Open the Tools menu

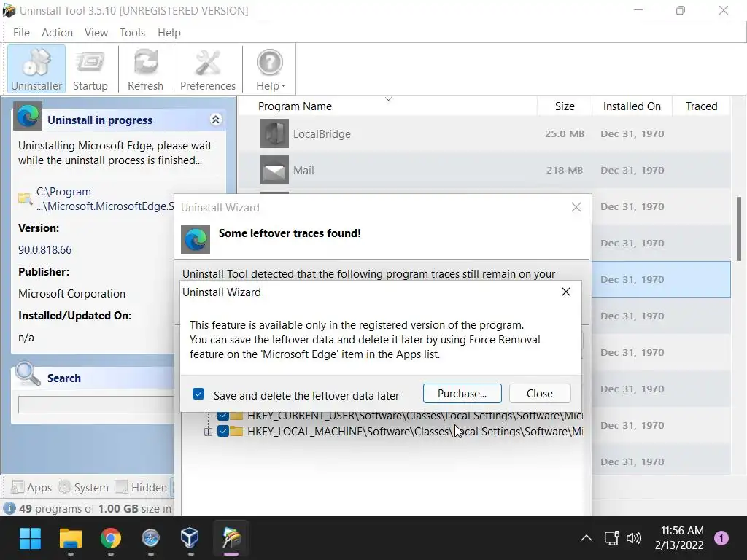tap(132, 32)
